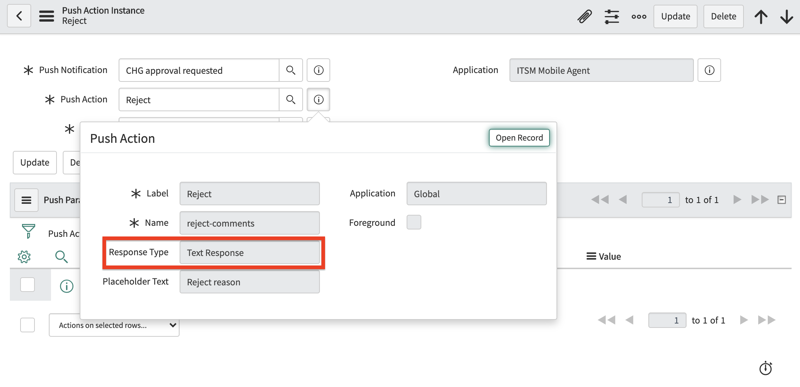Click the page number box in list header
This screenshot has width=800, height=387.
(660, 200)
